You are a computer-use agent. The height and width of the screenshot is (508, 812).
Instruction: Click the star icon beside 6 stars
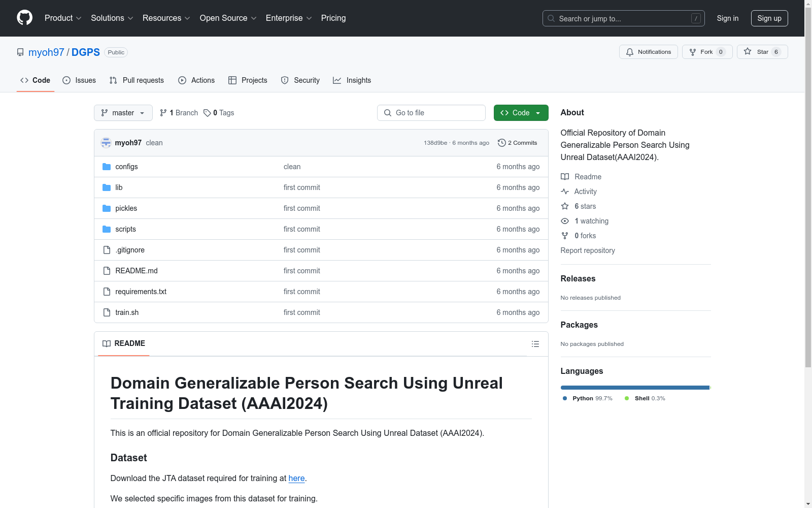point(565,206)
